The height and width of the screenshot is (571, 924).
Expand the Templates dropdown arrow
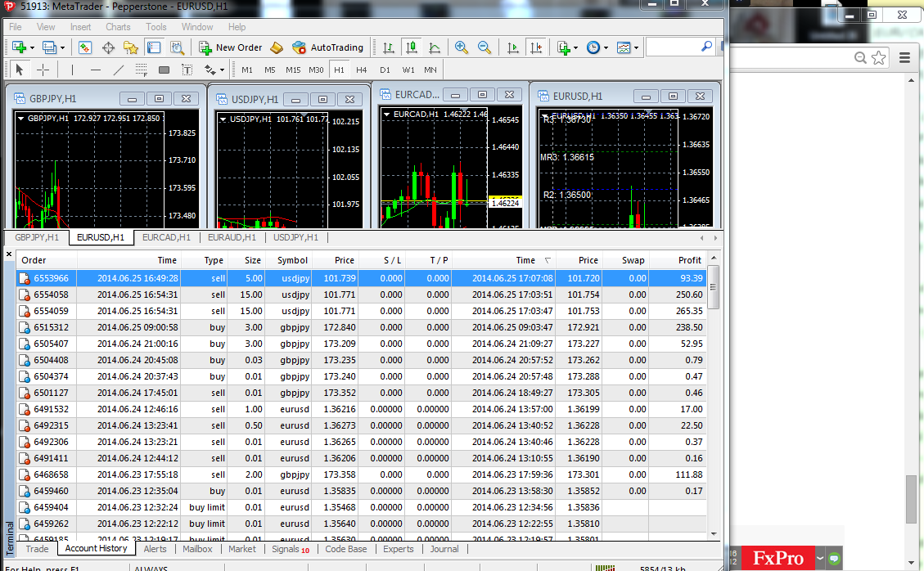tap(637, 47)
